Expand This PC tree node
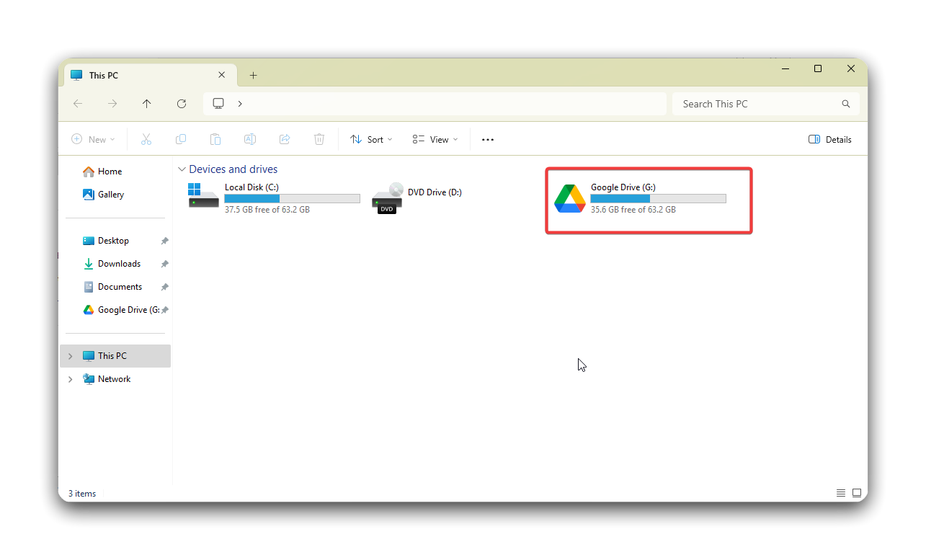Viewport: 926px width, 560px height. click(70, 356)
